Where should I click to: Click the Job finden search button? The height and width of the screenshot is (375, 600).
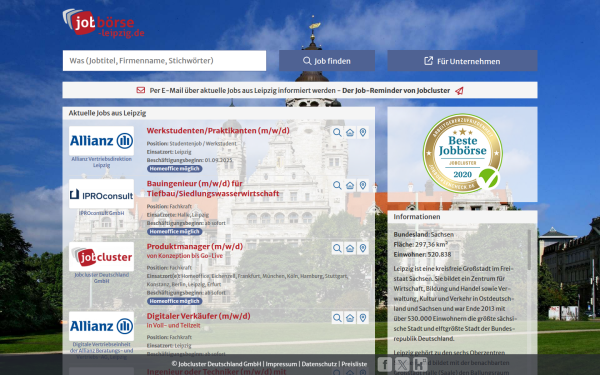point(327,61)
